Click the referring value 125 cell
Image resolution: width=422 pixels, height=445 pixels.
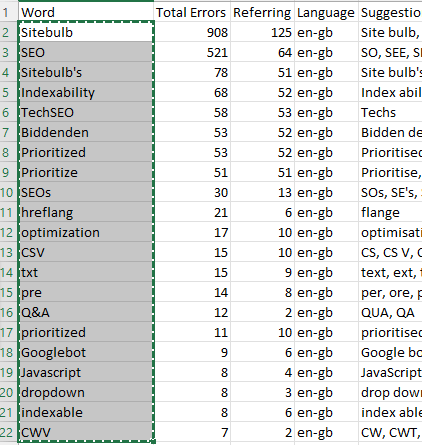[x=263, y=32]
